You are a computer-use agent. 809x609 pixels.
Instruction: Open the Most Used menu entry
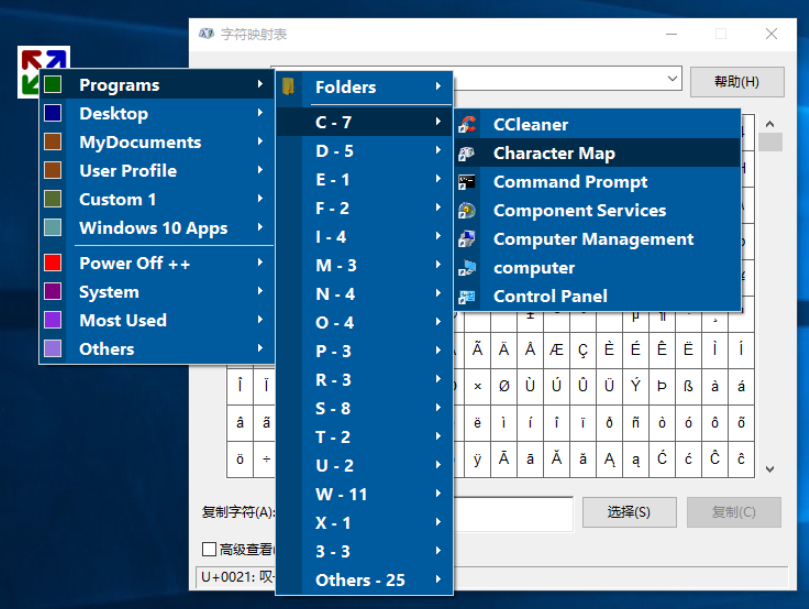(x=156, y=320)
